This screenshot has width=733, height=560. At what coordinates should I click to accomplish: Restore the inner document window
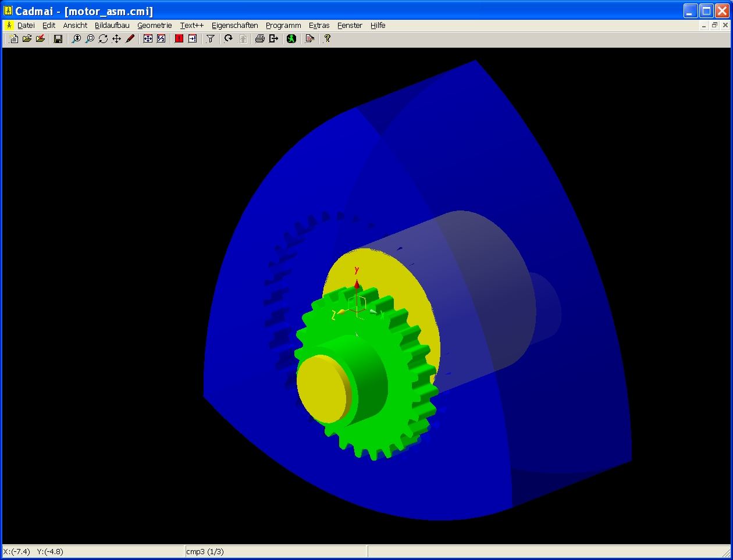pos(714,26)
